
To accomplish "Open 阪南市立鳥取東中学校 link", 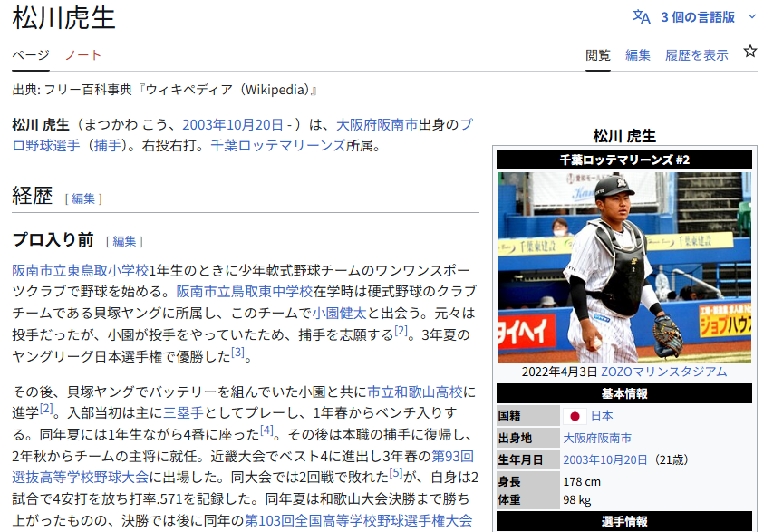I will pyautogui.click(x=245, y=292).
